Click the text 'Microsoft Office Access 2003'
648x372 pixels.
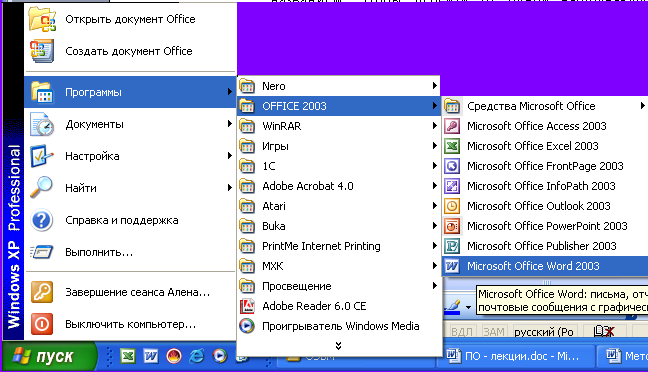click(536, 126)
